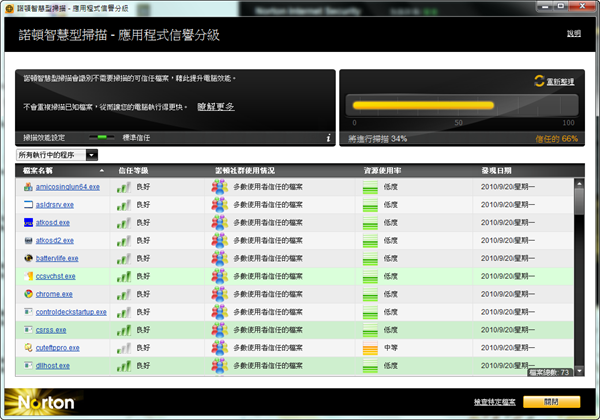Sort by 發現日期 column header
Image resolution: width=600 pixels, height=420 pixels.
pos(496,171)
